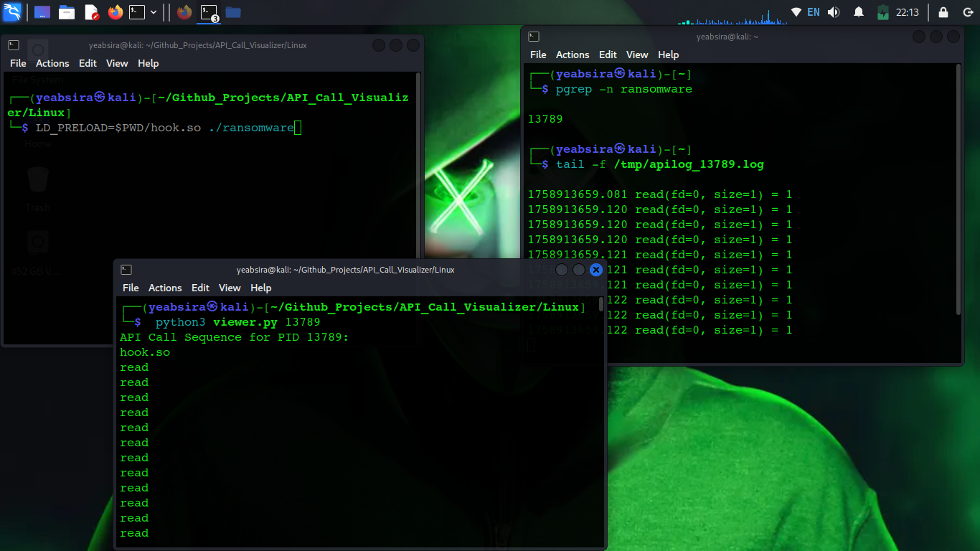Open the network status tray icon
980x551 pixels.
point(796,12)
